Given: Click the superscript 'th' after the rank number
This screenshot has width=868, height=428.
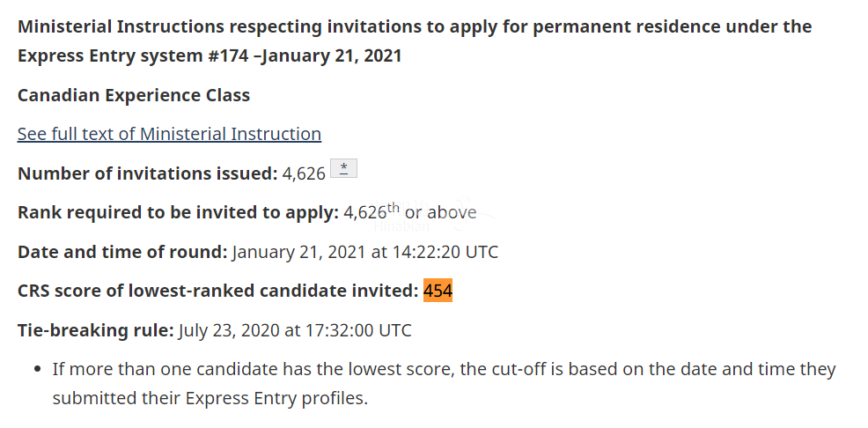Looking at the screenshot, I should pyautogui.click(x=393, y=208).
